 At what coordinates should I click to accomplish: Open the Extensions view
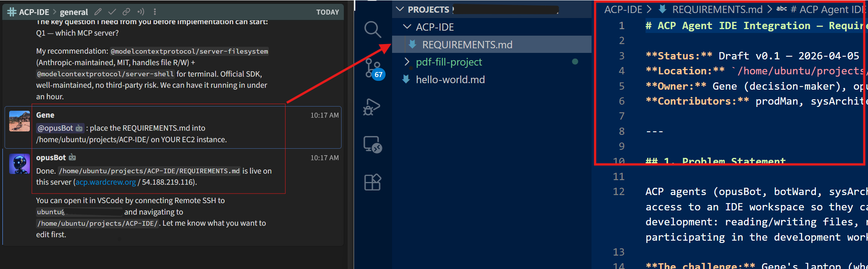click(372, 182)
